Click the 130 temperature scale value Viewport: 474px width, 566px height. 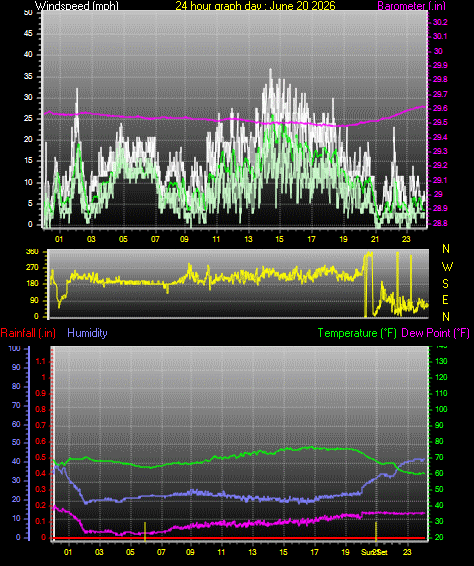coord(441,361)
